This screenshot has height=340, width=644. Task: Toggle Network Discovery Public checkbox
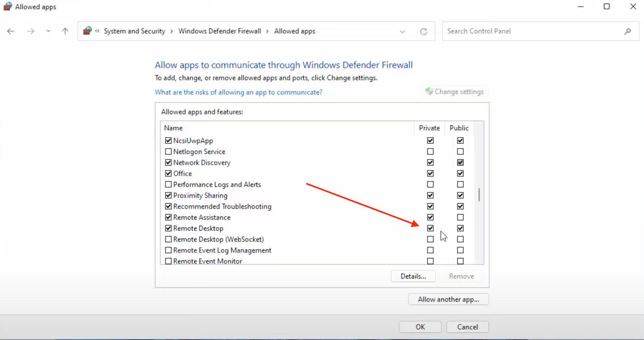[460, 163]
